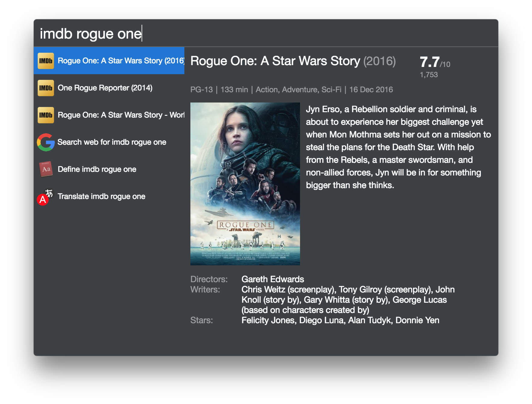
Task: Choose Translate imdb rogue one
Action: tap(109, 196)
